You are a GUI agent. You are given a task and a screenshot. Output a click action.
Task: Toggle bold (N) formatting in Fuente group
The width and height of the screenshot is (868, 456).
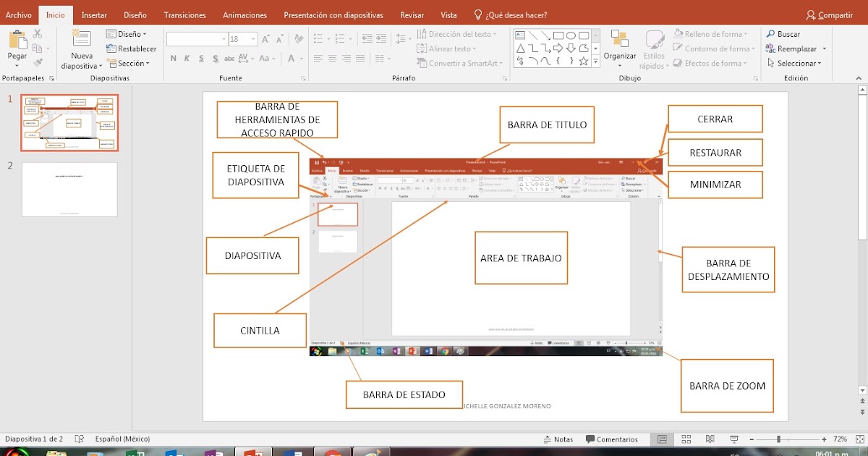click(174, 57)
